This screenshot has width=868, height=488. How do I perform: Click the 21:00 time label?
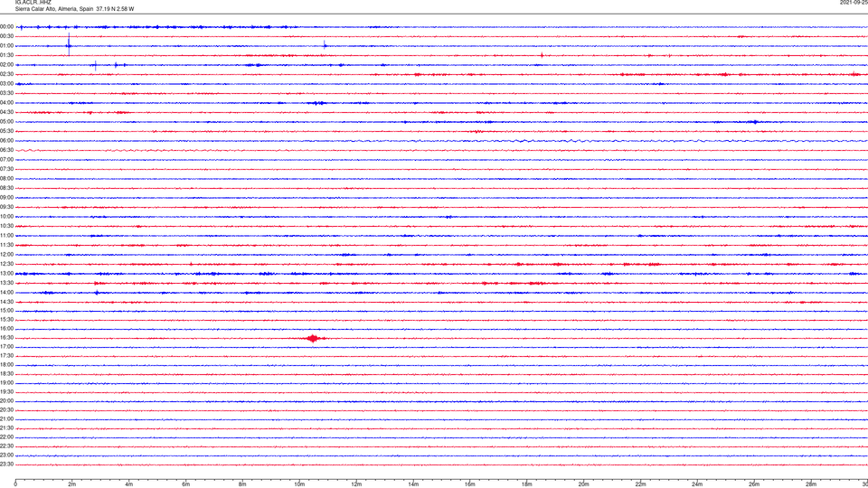coord(6,418)
